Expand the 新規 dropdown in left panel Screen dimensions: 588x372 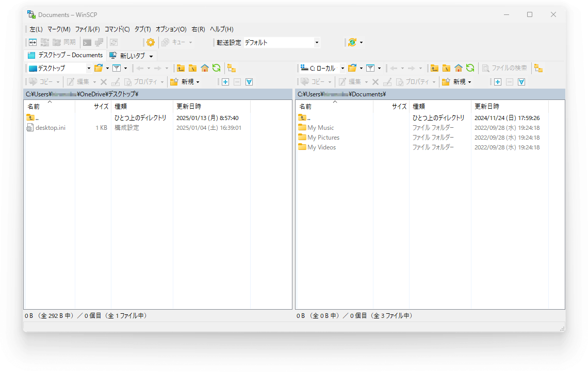click(198, 82)
